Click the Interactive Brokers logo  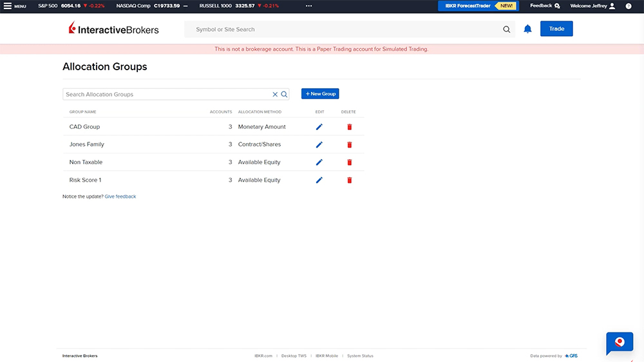pyautogui.click(x=114, y=28)
